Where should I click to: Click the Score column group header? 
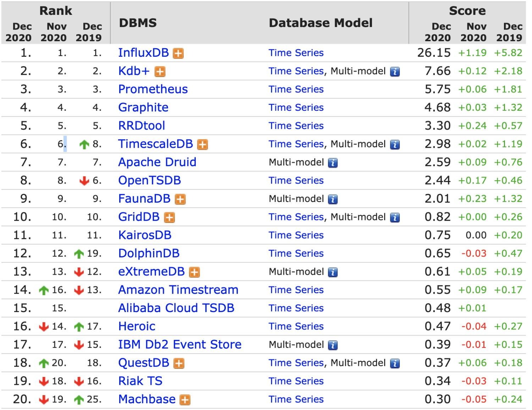(x=467, y=11)
